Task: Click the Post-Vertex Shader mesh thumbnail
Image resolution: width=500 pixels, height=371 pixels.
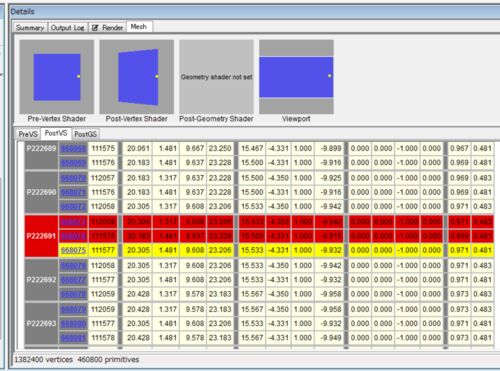Action: (x=137, y=77)
